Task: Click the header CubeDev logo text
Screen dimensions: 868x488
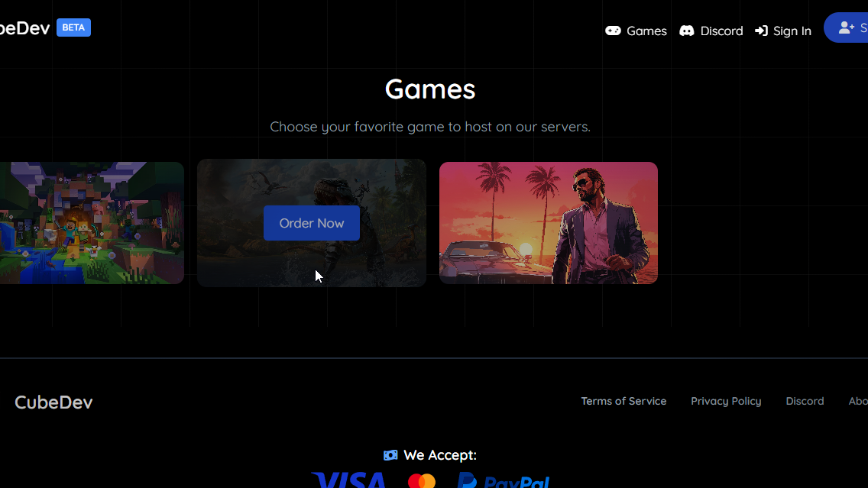Action: tap(25, 28)
